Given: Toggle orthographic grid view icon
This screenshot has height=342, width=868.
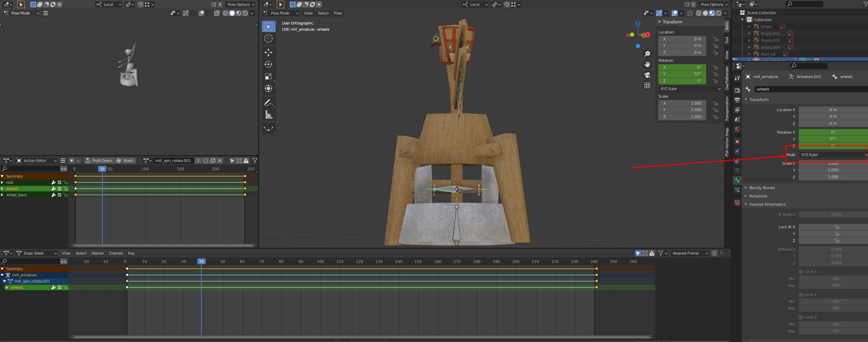Looking at the screenshot, I should [x=647, y=85].
